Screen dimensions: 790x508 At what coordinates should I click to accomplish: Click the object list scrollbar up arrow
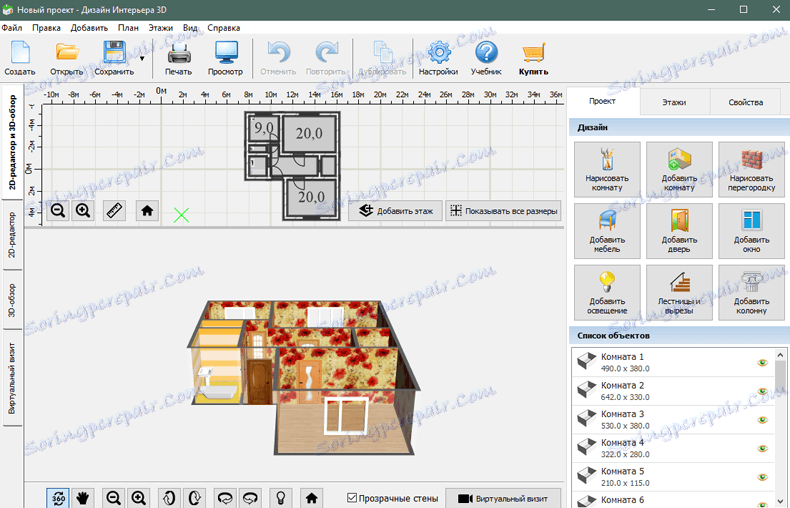click(780, 355)
